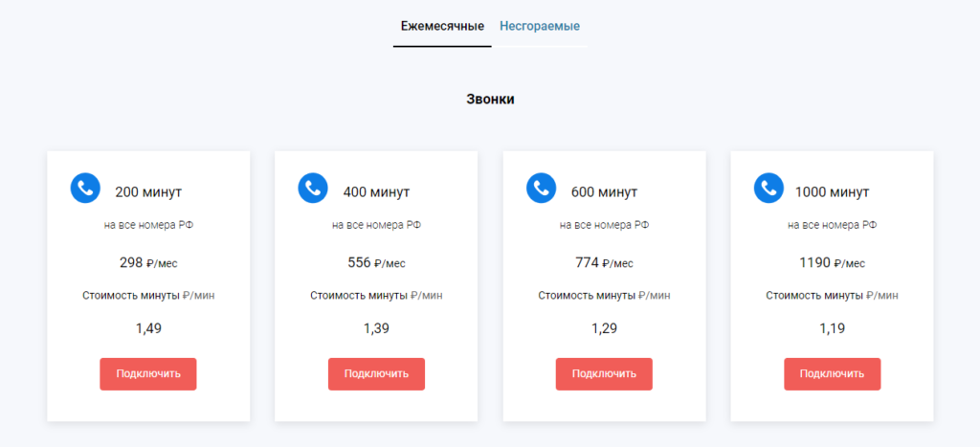Click the 298 ₽/мес price

click(x=148, y=262)
